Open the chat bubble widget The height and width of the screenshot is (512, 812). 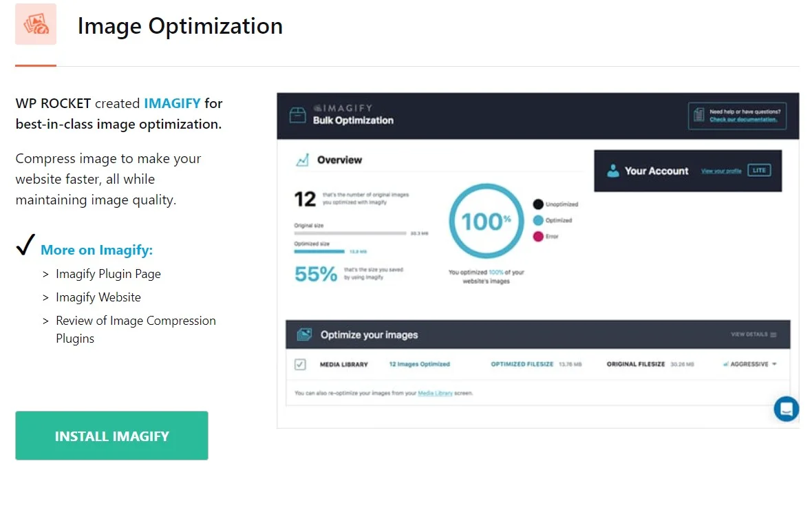(x=786, y=409)
